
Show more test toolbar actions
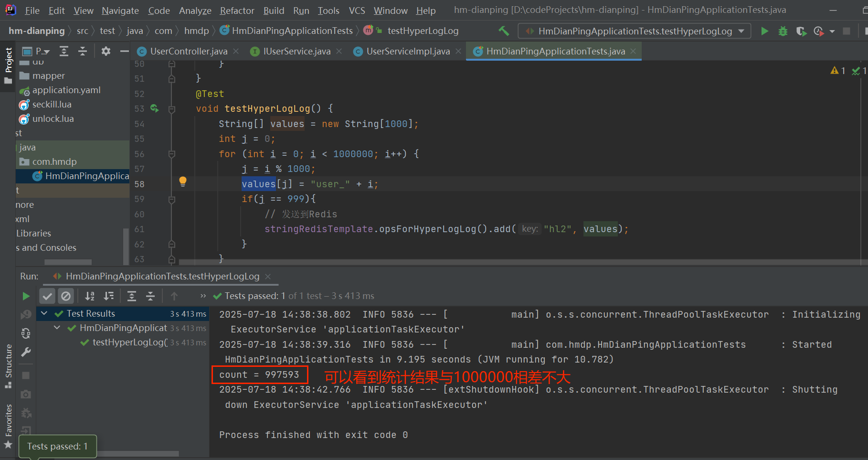click(x=203, y=296)
